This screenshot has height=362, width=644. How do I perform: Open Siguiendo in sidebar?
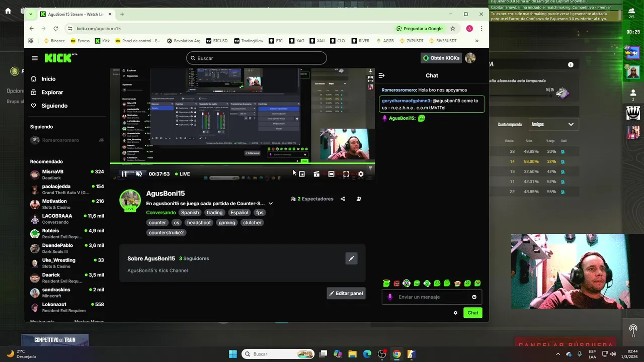pos(54,106)
